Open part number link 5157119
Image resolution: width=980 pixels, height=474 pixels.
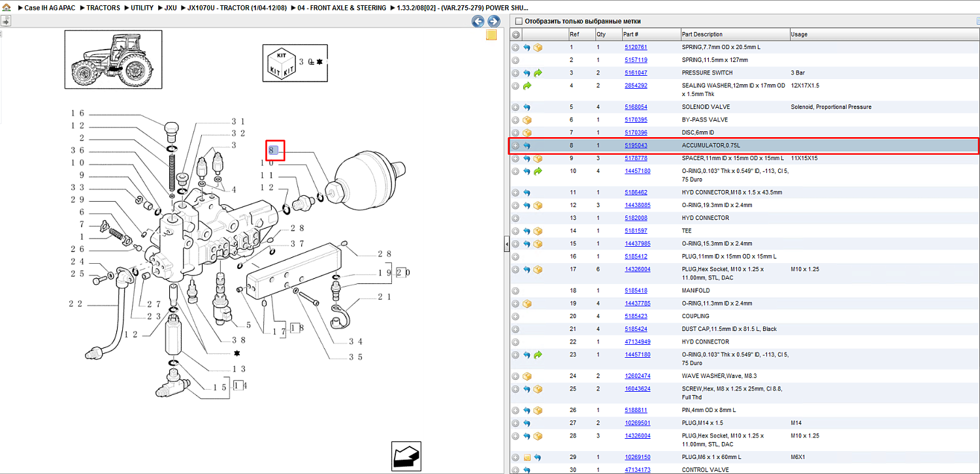click(x=636, y=60)
